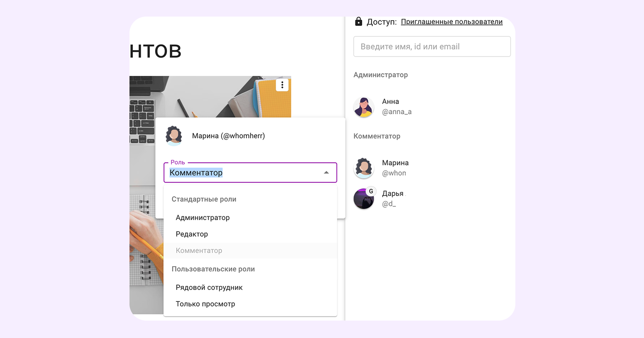Click Марина's avatar in the role popup
Screen dimensions: 644x338
point(174,136)
